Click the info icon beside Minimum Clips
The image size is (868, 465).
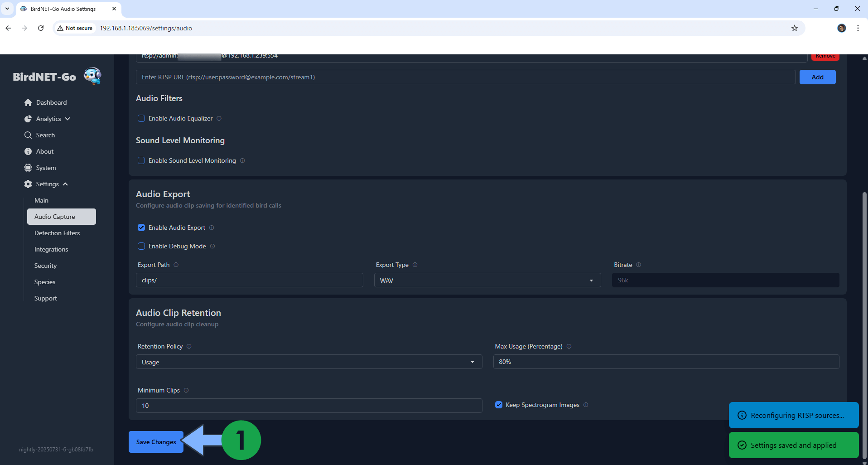pos(186,390)
